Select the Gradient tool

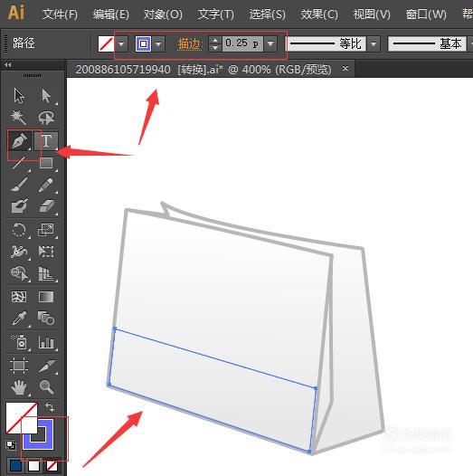click(46, 297)
